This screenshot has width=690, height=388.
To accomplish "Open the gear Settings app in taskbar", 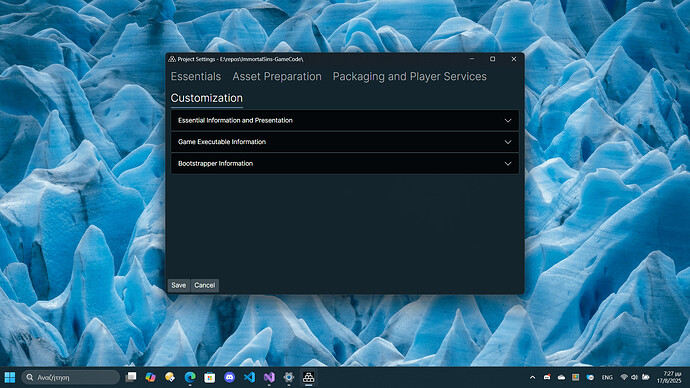I will 289,377.
